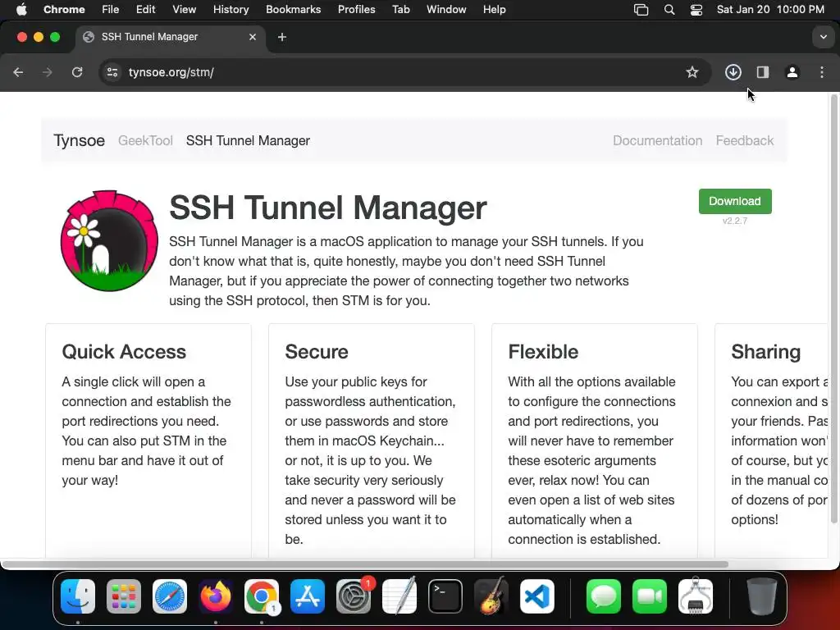Open the View menu
Image resolution: width=840 pixels, height=630 pixels.
tap(185, 9)
